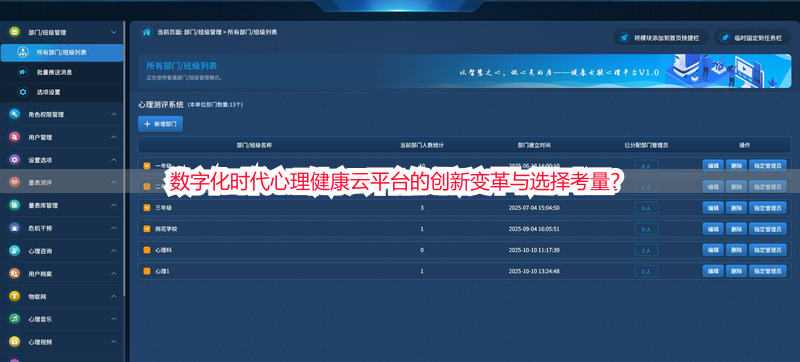Expand the 心理咨询 chevron
Screen dimensions: 800x362
coord(114,251)
